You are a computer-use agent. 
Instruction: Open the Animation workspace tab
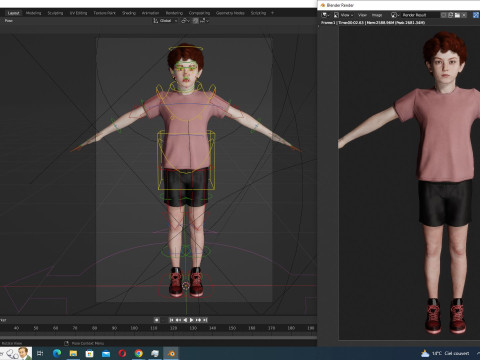point(150,13)
